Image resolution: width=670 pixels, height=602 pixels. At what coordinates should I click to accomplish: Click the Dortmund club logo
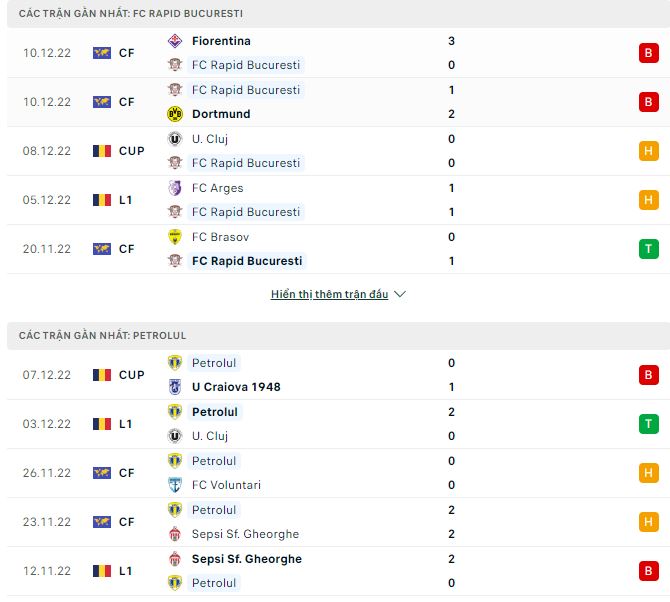[174, 114]
